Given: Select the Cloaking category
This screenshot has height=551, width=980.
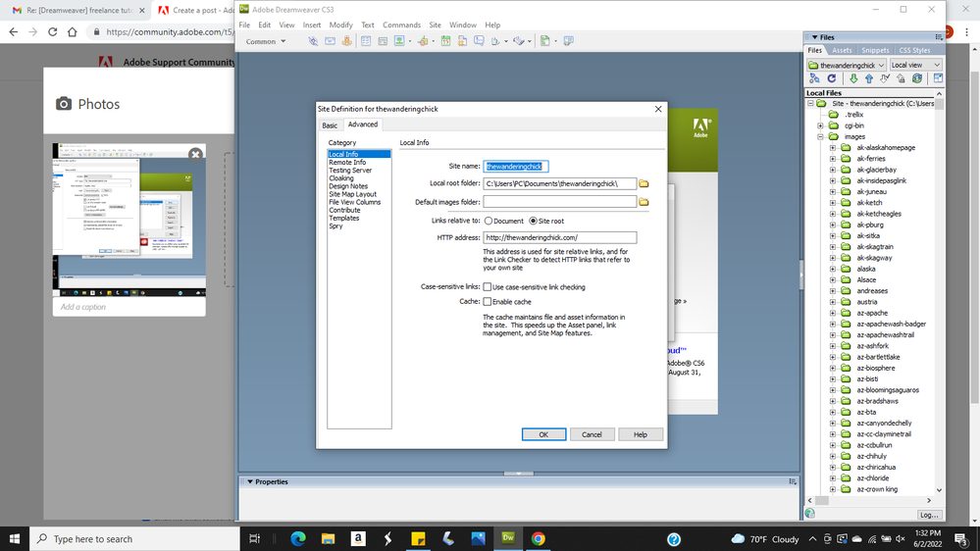Looking at the screenshot, I should (341, 178).
